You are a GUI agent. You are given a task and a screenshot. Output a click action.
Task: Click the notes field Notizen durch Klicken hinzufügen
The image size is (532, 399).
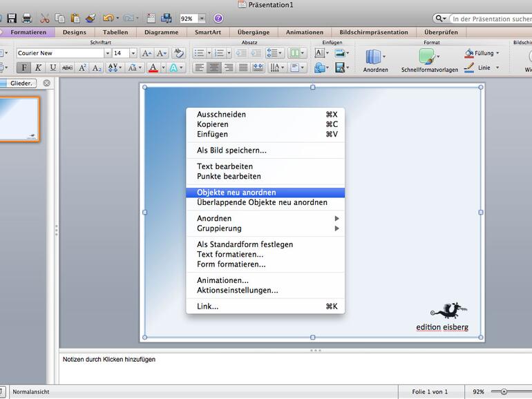(295, 369)
